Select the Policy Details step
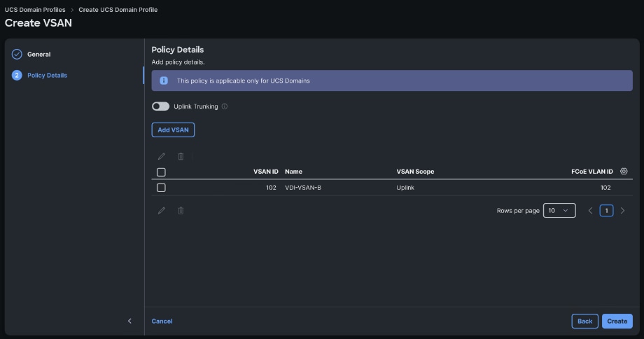The width and height of the screenshot is (644, 339). click(47, 75)
